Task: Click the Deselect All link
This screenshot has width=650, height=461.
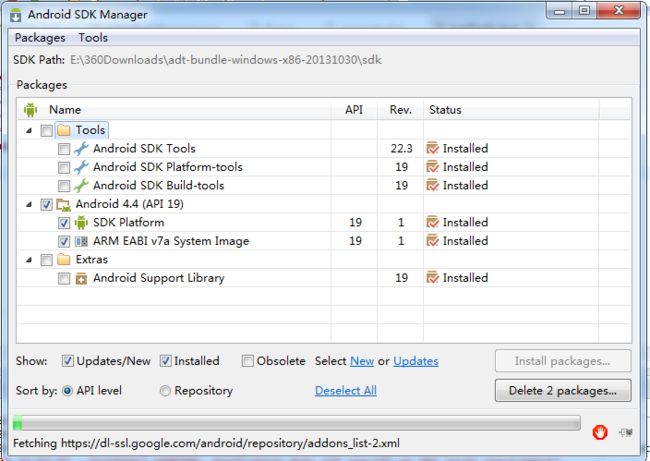Action: pyautogui.click(x=346, y=391)
